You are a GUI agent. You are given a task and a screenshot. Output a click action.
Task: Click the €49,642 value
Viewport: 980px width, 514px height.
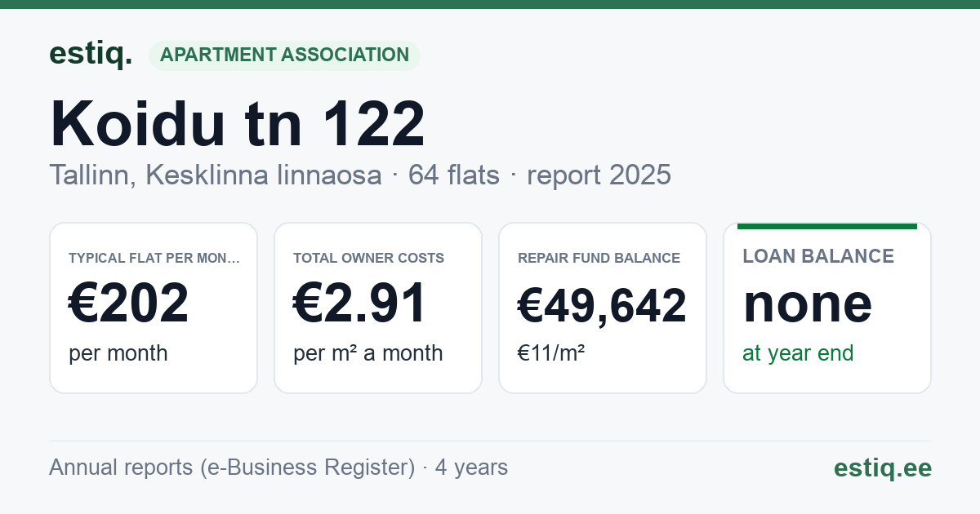[x=603, y=306]
